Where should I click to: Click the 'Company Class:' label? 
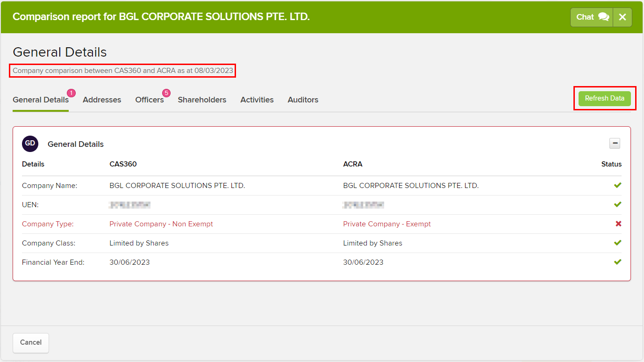[x=49, y=243]
